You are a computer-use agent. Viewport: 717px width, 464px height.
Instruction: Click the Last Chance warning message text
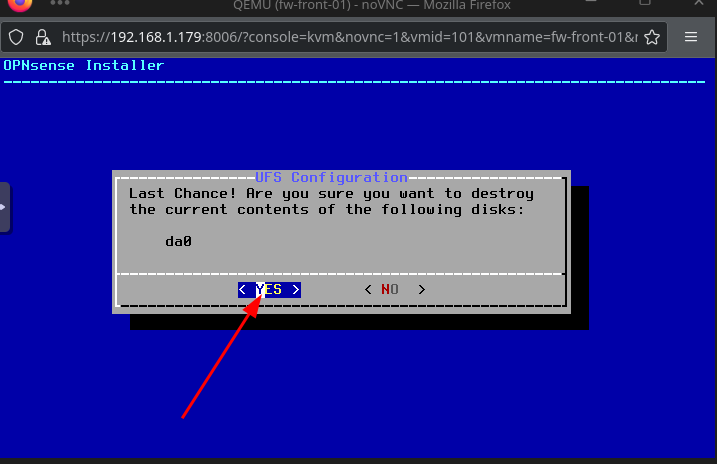coord(331,201)
